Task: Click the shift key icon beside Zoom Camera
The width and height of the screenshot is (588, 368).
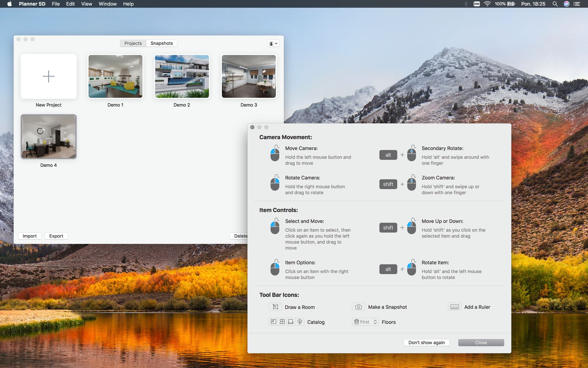Action: pos(388,184)
